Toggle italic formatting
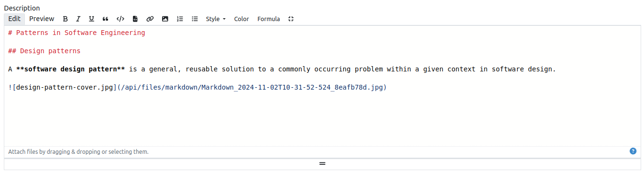The height and width of the screenshot is (173, 644). point(78,19)
